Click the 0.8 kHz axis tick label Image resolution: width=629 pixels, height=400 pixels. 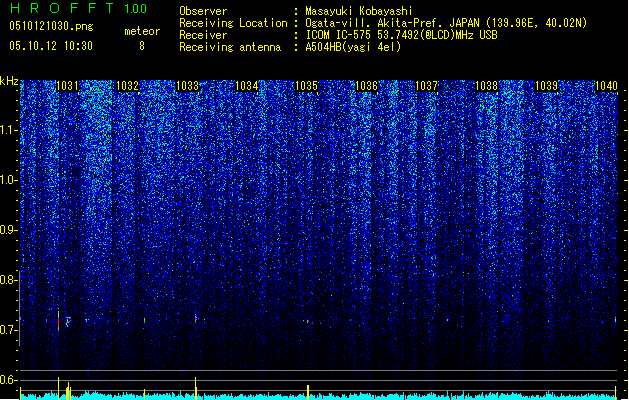click(x=8, y=280)
